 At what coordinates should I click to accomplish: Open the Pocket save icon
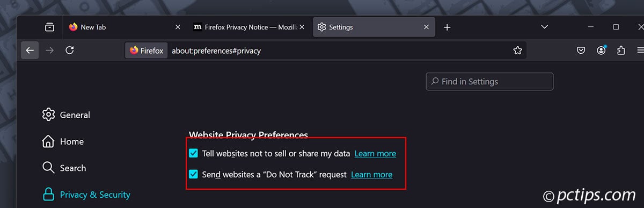[x=581, y=51]
